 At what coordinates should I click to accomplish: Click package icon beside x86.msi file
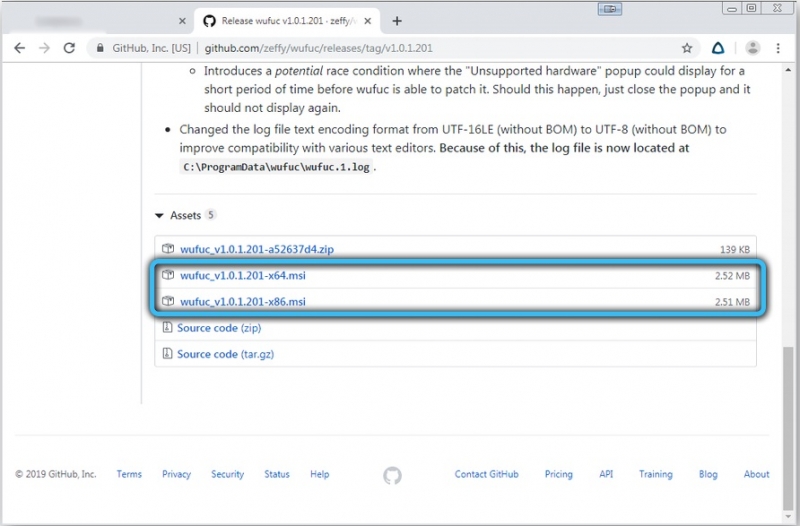[x=168, y=301]
